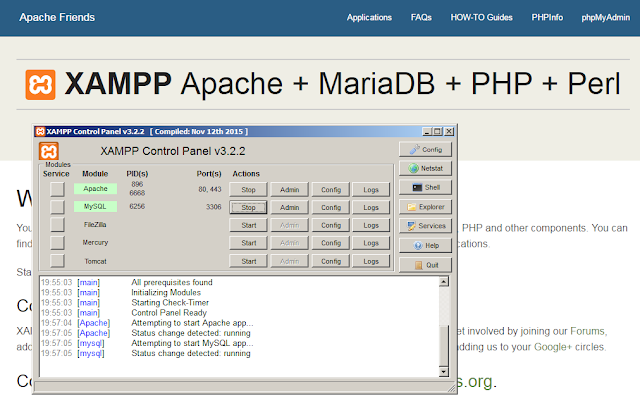
Task: Open Services from the side panel
Action: tap(425, 226)
